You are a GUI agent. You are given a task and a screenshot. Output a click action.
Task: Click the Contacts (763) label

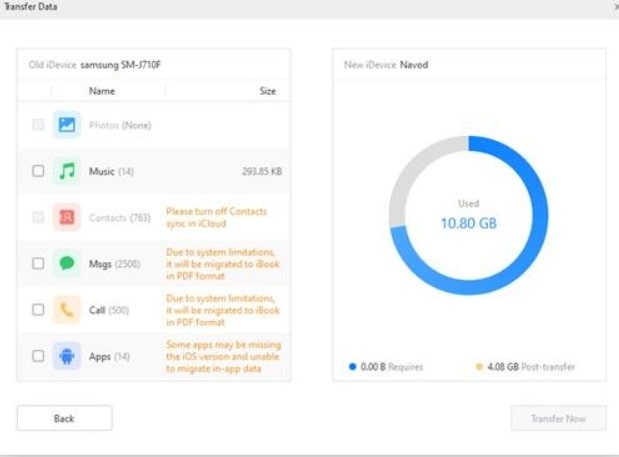coord(120,218)
